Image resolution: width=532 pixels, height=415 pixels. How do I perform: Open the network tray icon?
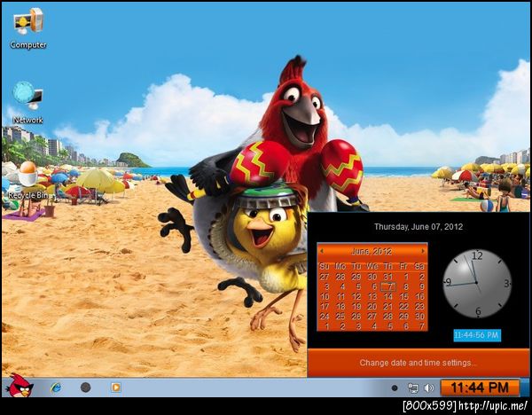click(413, 388)
